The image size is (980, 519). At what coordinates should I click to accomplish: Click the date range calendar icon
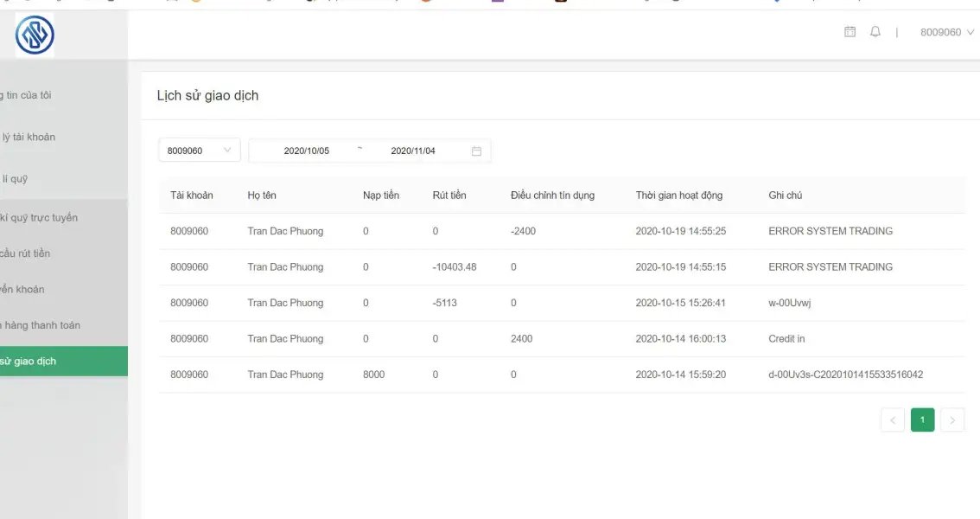pyautogui.click(x=476, y=151)
